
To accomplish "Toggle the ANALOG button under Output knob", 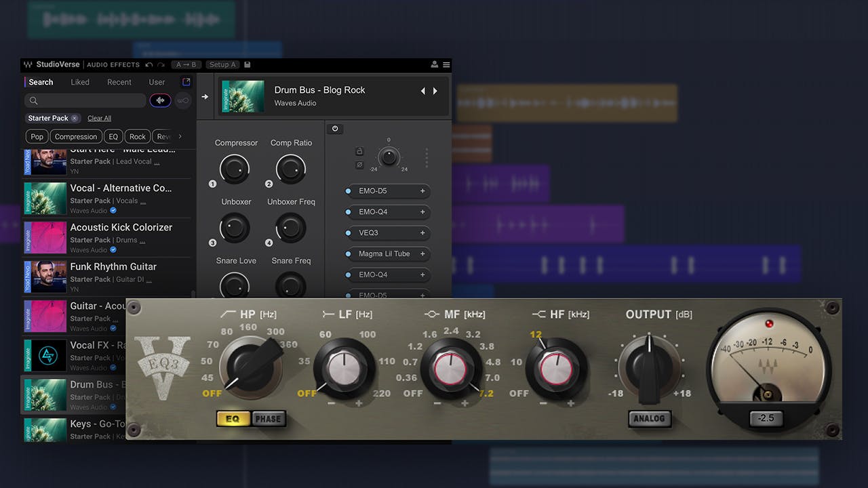I will pos(649,418).
